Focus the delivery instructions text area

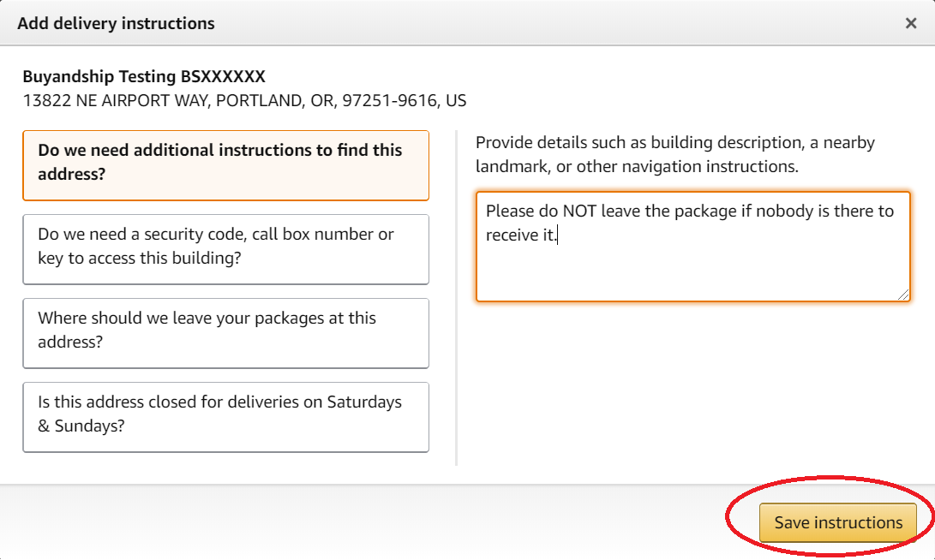(x=693, y=247)
